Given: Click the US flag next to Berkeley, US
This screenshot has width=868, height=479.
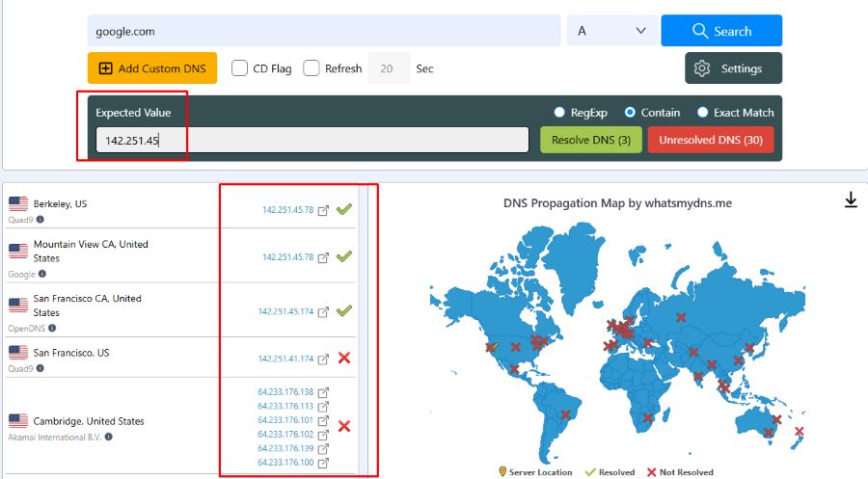Looking at the screenshot, I should (18, 204).
